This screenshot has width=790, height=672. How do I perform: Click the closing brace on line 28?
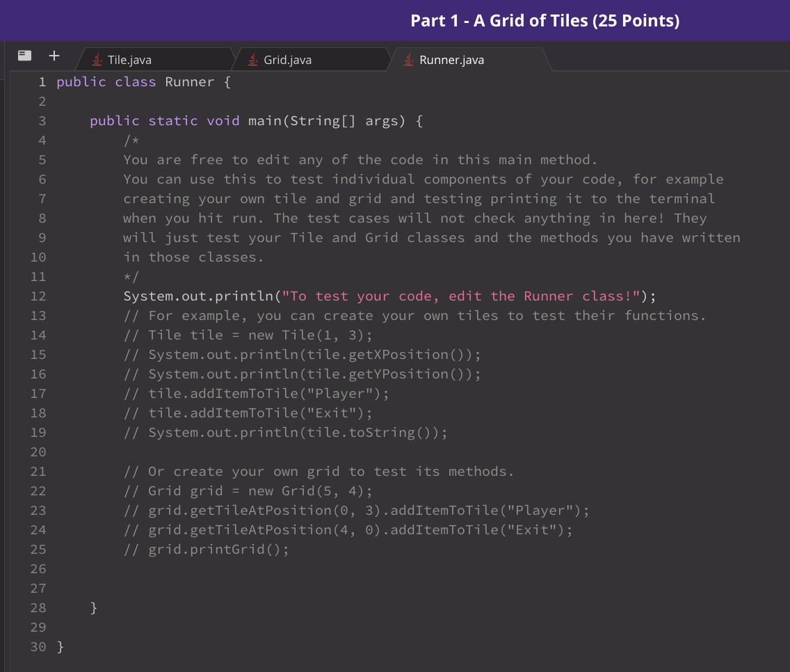(x=92, y=607)
